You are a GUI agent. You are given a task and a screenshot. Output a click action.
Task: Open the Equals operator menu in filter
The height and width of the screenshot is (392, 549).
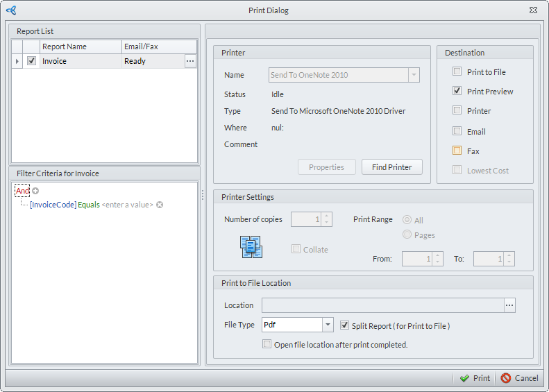[x=88, y=205]
